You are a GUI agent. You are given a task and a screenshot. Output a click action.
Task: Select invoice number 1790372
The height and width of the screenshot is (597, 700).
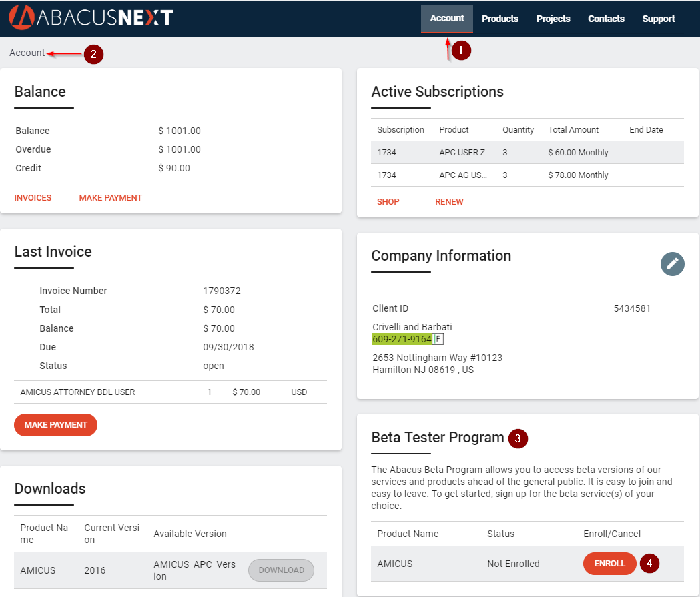pos(222,291)
